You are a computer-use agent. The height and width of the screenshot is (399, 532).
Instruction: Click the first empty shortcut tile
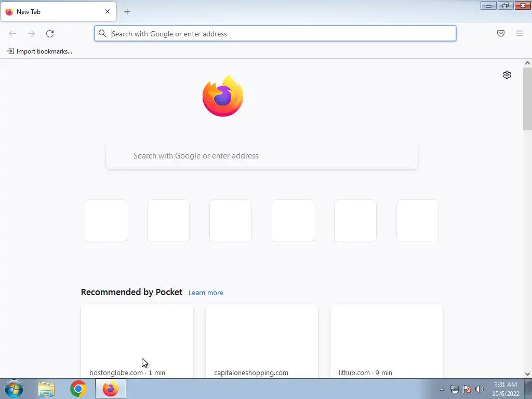106,221
